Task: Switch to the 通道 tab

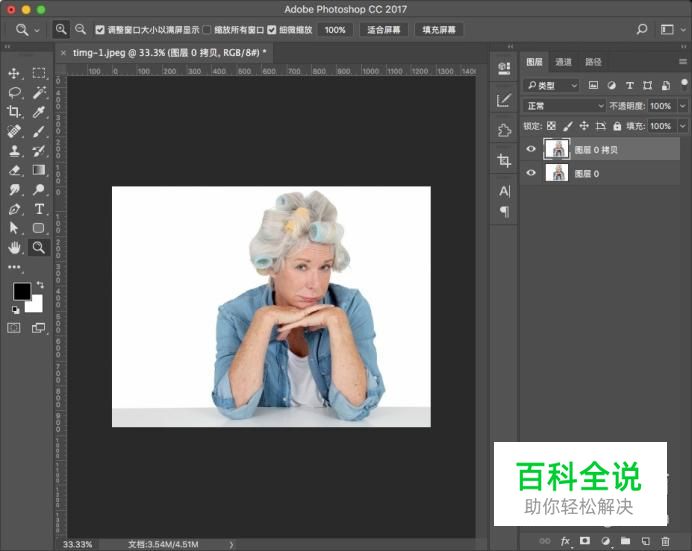Action: pyautogui.click(x=564, y=62)
